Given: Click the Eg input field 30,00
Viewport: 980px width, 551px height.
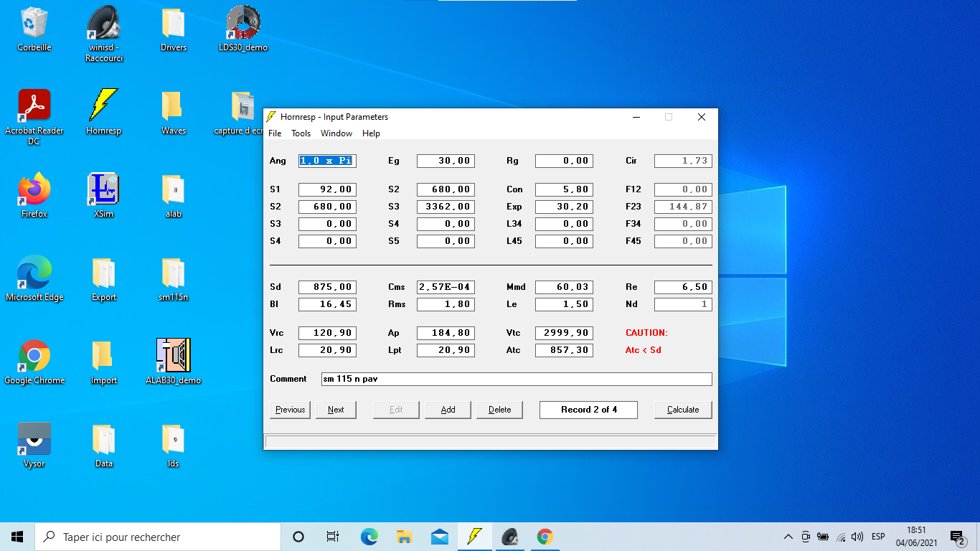Looking at the screenshot, I should [x=446, y=161].
